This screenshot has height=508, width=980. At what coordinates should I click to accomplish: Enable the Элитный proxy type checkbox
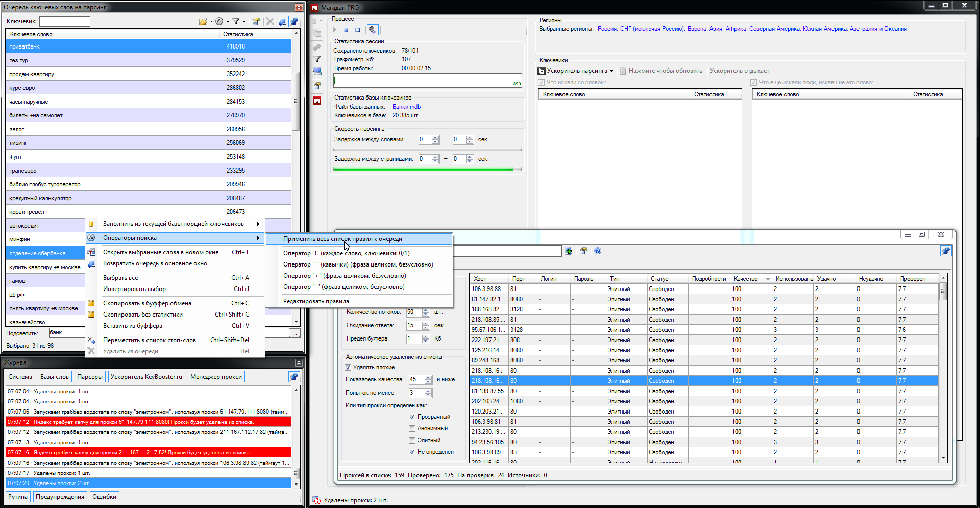(x=412, y=440)
